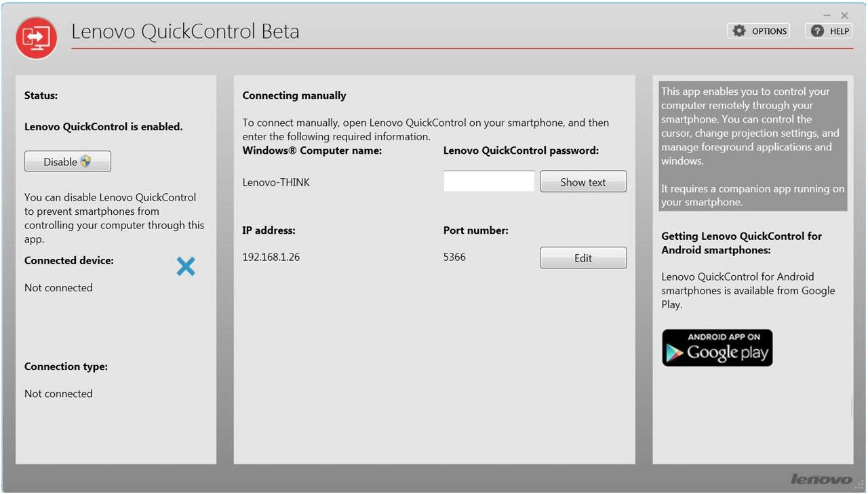
Task: Click Not connected under Connection type
Action: 58,394
